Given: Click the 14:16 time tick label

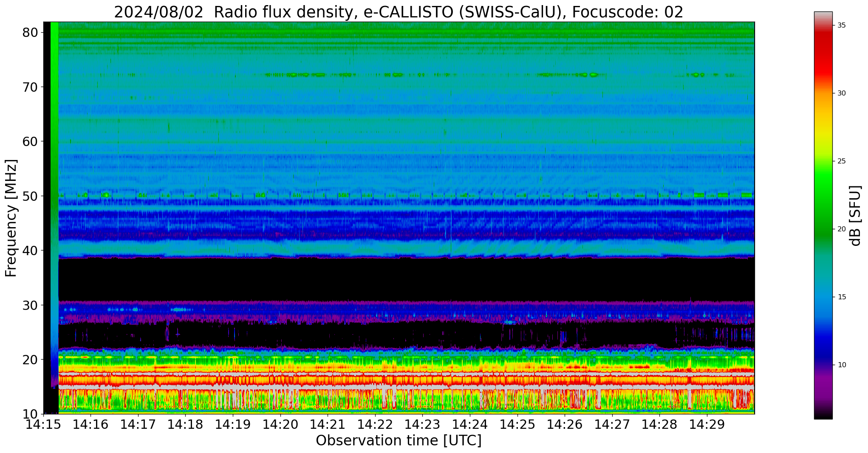Looking at the screenshot, I should tap(90, 424).
